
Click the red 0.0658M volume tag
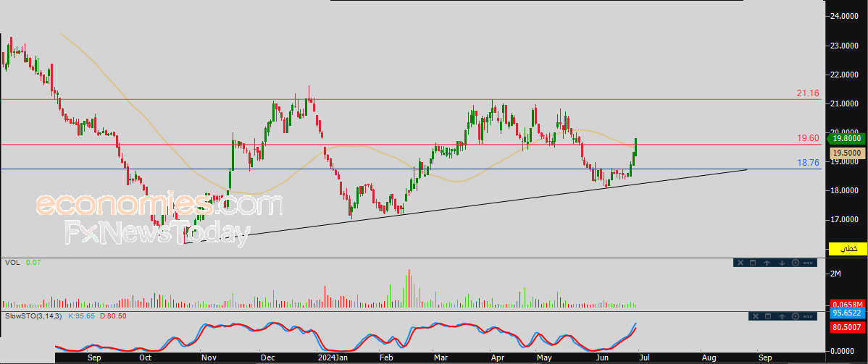tap(848, 305)
